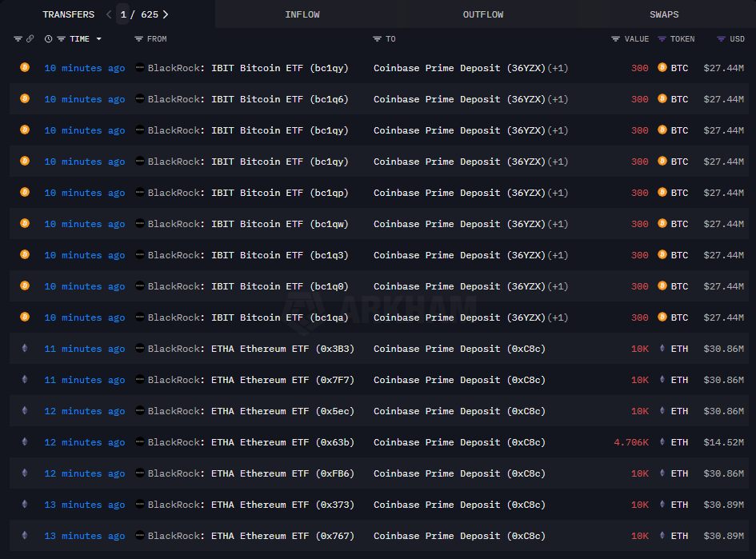Click ETH token icon in 0x5ec row
756x559 pixels.
662,410
